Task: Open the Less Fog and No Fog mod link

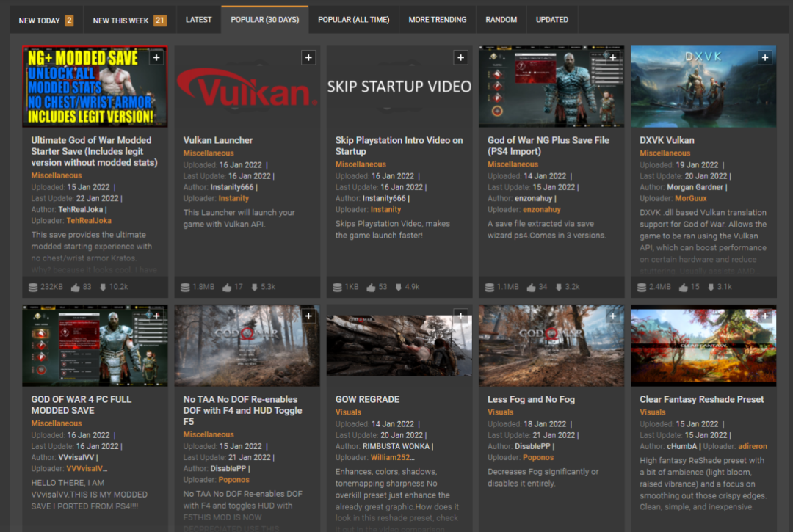Action: (x=531, y=399)
